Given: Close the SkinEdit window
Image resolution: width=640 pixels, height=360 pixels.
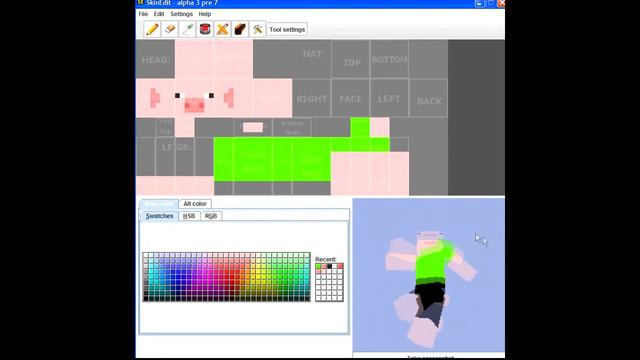Looking at the screenshot, I should point(501,3).
